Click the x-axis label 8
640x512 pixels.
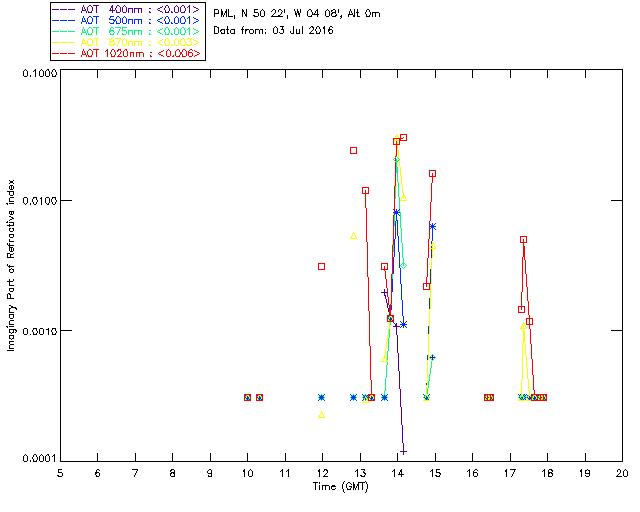pos(173,473)
